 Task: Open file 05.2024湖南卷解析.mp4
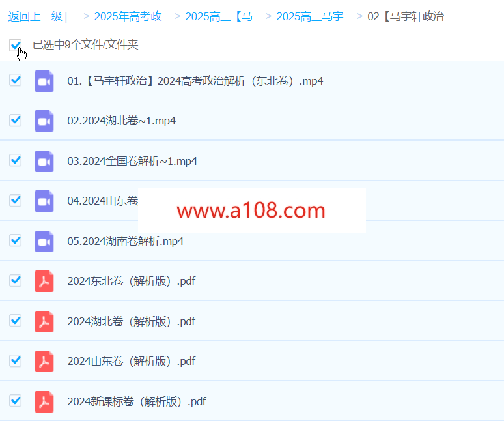[126, 241]
